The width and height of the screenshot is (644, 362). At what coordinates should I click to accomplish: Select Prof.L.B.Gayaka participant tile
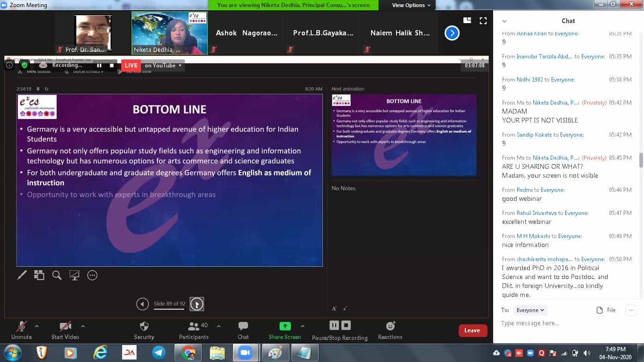click(x=323, y=33)
